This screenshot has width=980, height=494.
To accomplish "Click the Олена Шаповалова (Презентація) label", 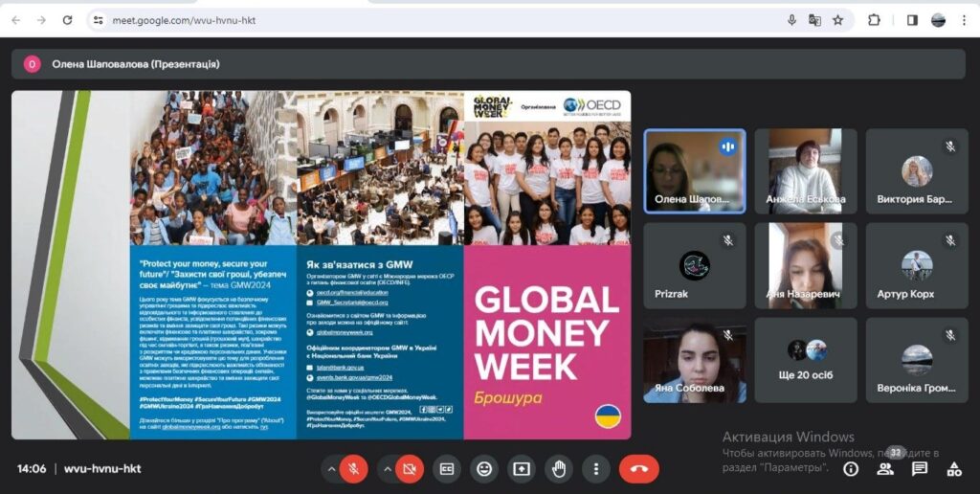I will coord(136,64).
